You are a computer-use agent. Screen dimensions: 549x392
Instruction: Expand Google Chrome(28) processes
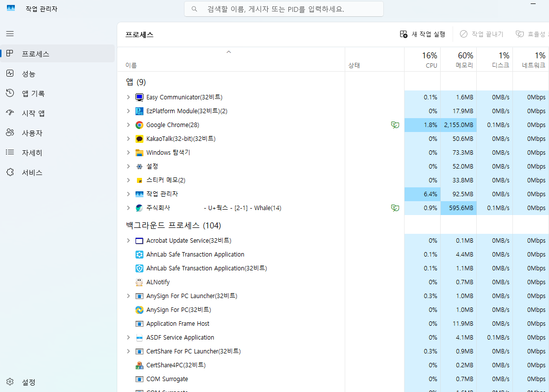click(x=128, y=125)
